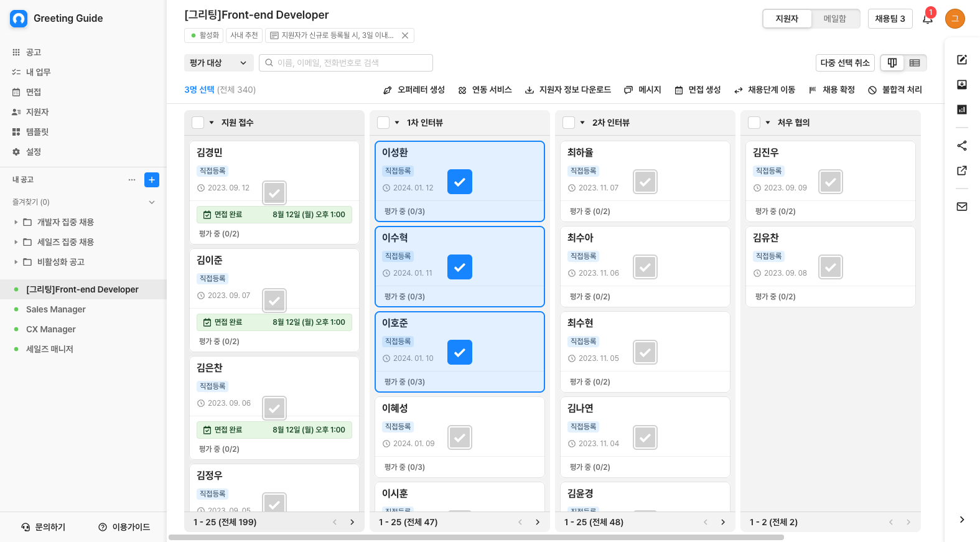Add a new posting with the plus icon

click(x=152, y=180)
